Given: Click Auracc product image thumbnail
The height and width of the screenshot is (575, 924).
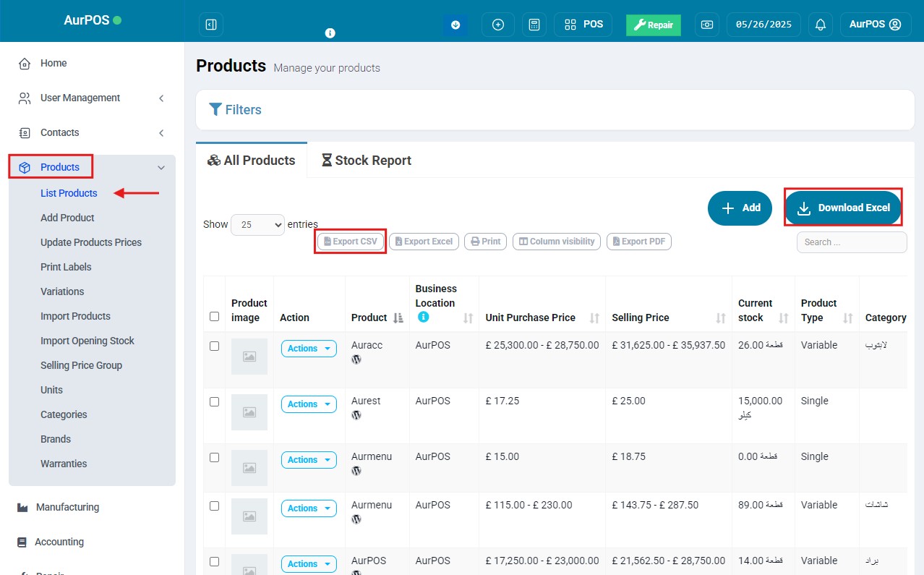Looking at the screenshot, I should tap(249, 357).
